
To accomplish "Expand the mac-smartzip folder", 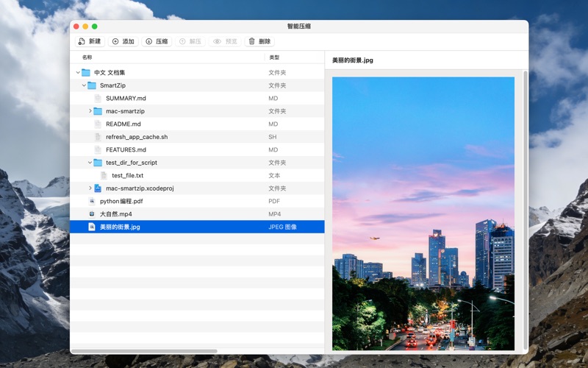I will [x=90, y=111].
